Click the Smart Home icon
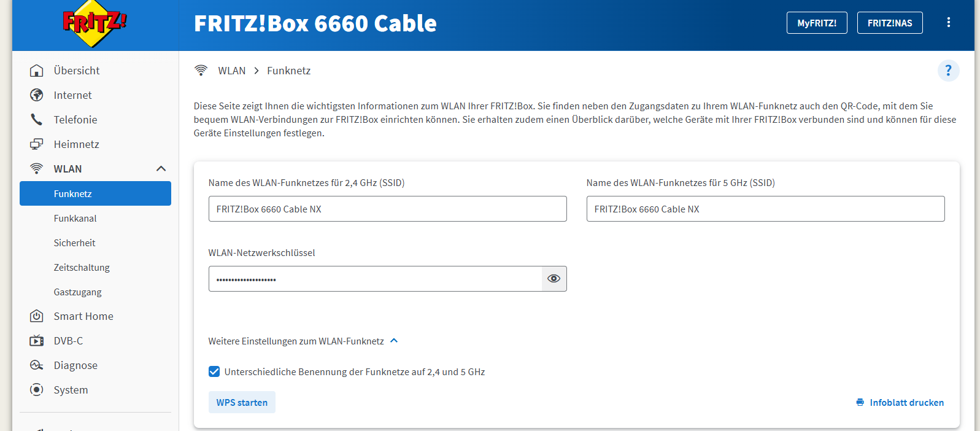The image size is (980, 431). pos(37,316)
